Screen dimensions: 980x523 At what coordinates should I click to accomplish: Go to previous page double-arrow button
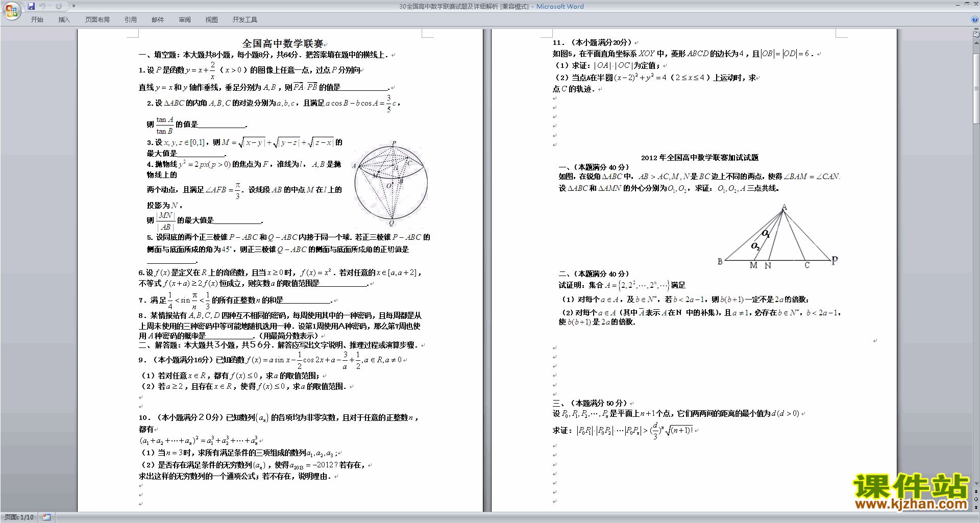tap(976, 491)
